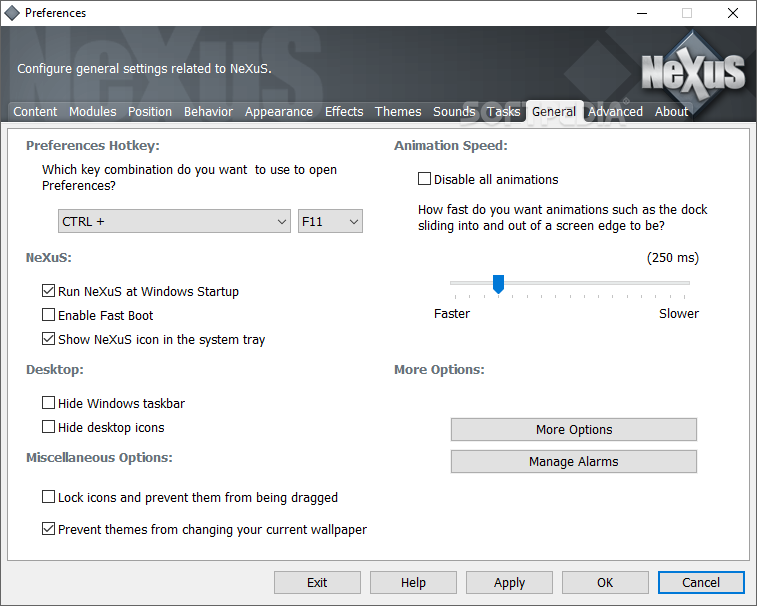This screenshot has width=757, height=606.
Task: Select the General tab
Action: click(554, 112)
